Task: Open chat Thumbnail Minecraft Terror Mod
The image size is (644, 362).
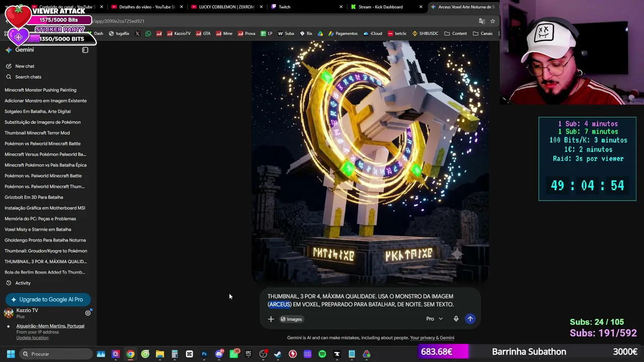Action: tap(37, 133)
